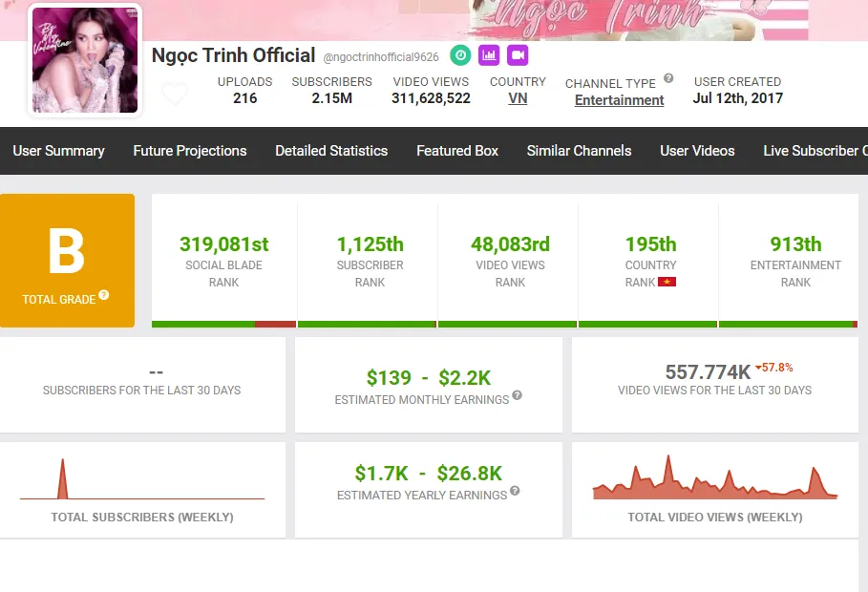Go to the Detailed Statistics tab
Screen dimensions: 868x592
[331, 151]
